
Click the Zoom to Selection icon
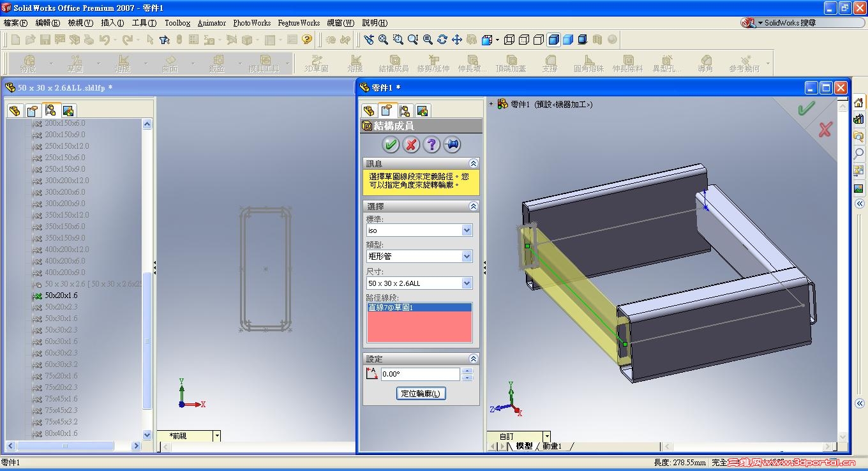coord(428,40)
